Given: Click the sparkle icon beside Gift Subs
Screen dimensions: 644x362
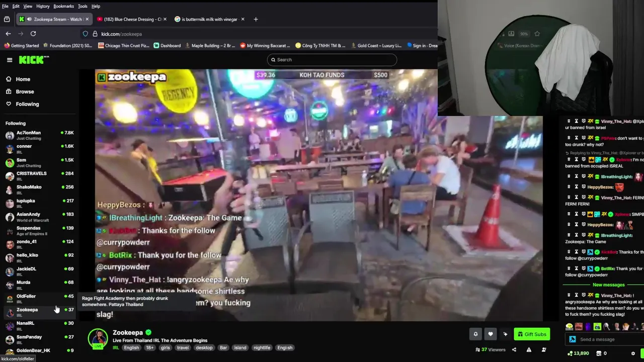Looking at the screenshot, I should coord(505,334).
